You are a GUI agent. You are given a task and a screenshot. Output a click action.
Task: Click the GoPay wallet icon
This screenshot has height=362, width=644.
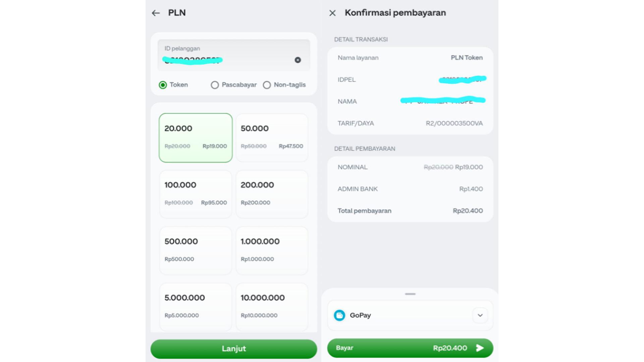click(x=339, y=315)
